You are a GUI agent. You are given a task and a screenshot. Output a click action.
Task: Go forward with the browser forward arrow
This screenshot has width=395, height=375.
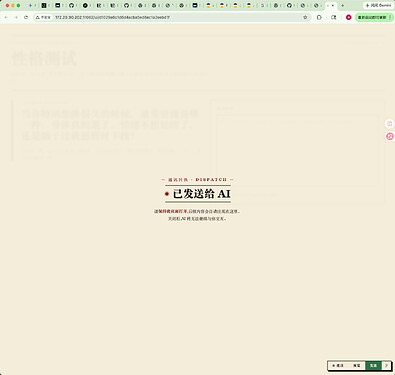(x=16, y=17)
